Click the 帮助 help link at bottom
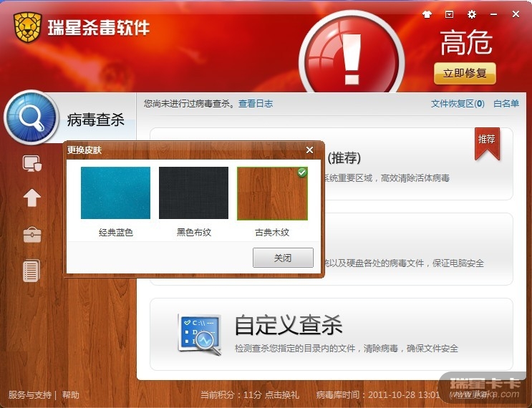 [71, 395]
